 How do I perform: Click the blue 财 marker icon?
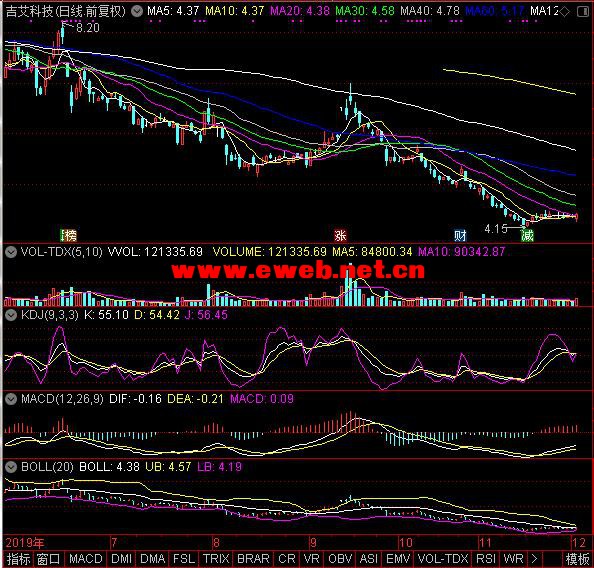pyautogui.click(x=460, y=235)
